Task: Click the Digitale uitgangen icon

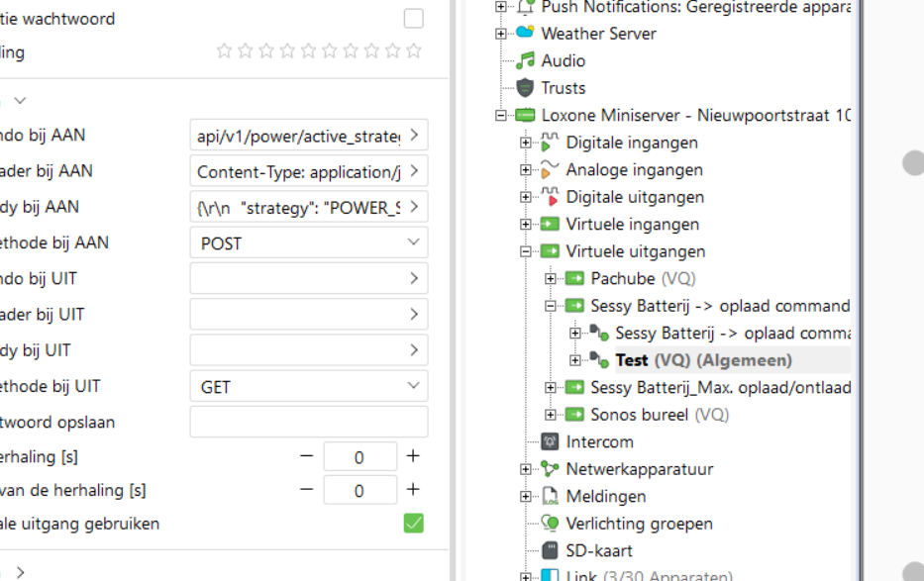Action: (x=550, y=197)
